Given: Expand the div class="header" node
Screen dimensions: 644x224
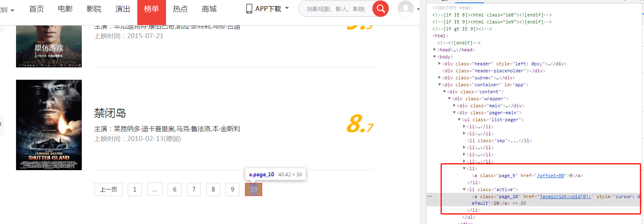Looking at the screenshot, I should tap(440, 64).
